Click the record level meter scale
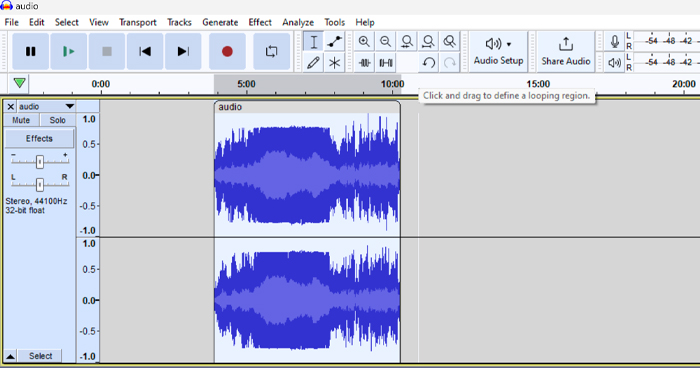The height and width of the screenshot is (368, 700). point(666,41)
